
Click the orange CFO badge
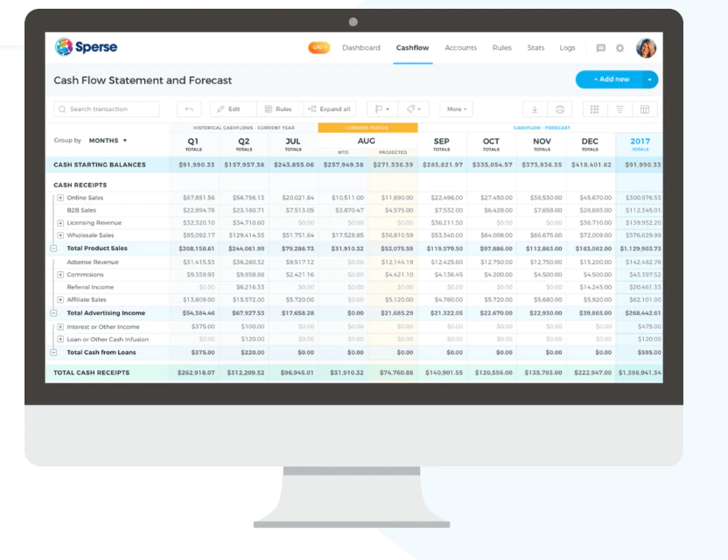pyautogui.click(x=318, y=47)
